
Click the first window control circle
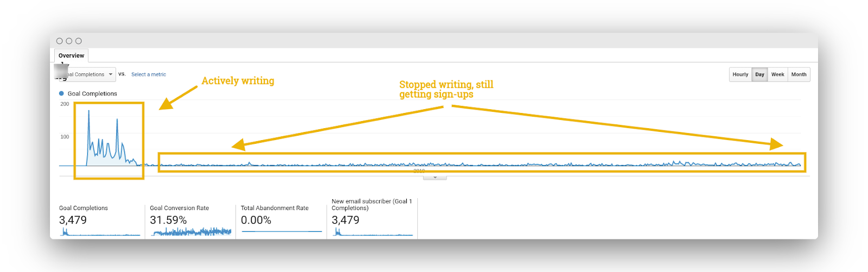point(60,41)
